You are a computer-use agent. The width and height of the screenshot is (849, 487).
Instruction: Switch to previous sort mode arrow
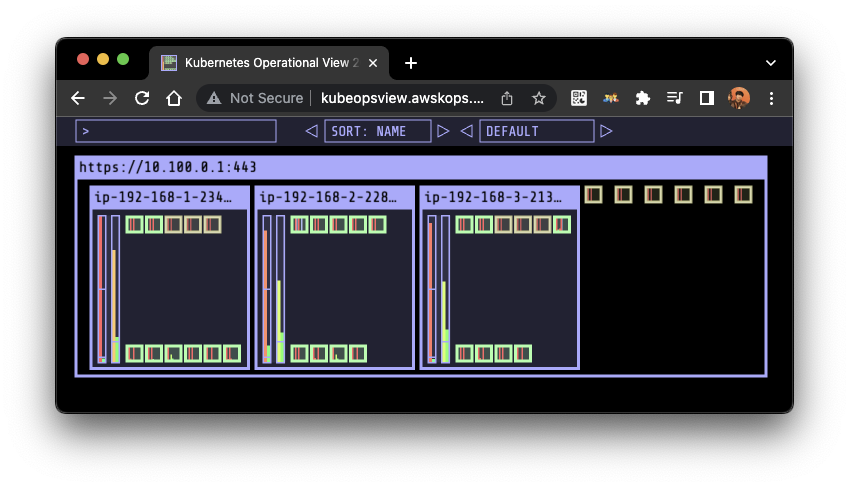click(x=311, y=131)
